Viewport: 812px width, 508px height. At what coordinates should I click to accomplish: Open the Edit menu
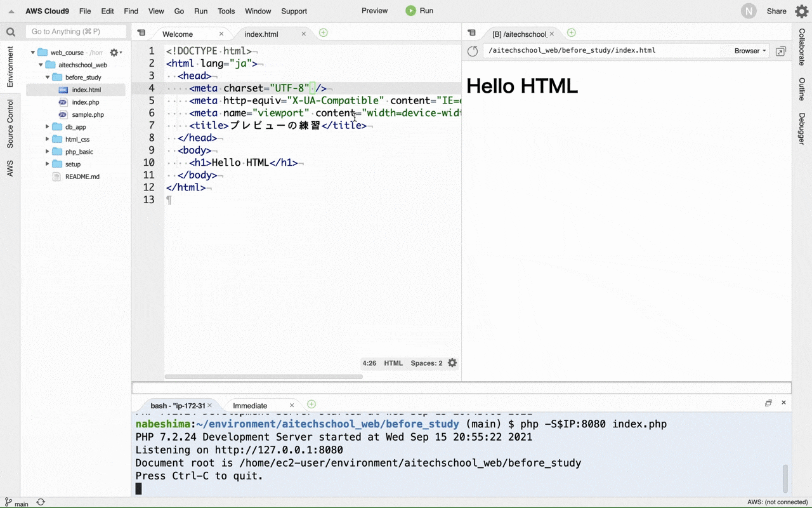pos(108,11)
